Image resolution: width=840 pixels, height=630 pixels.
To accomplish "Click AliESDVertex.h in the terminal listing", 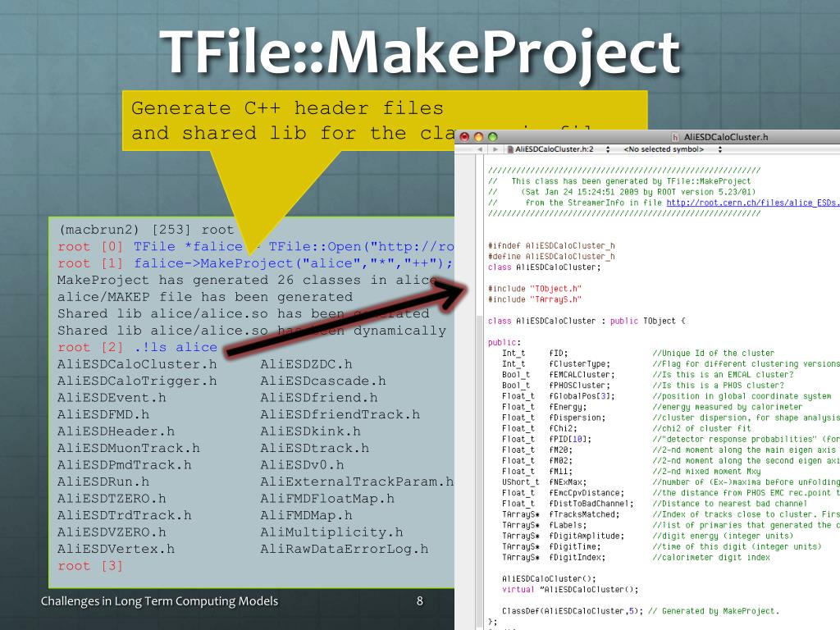I will pos(116,549).
